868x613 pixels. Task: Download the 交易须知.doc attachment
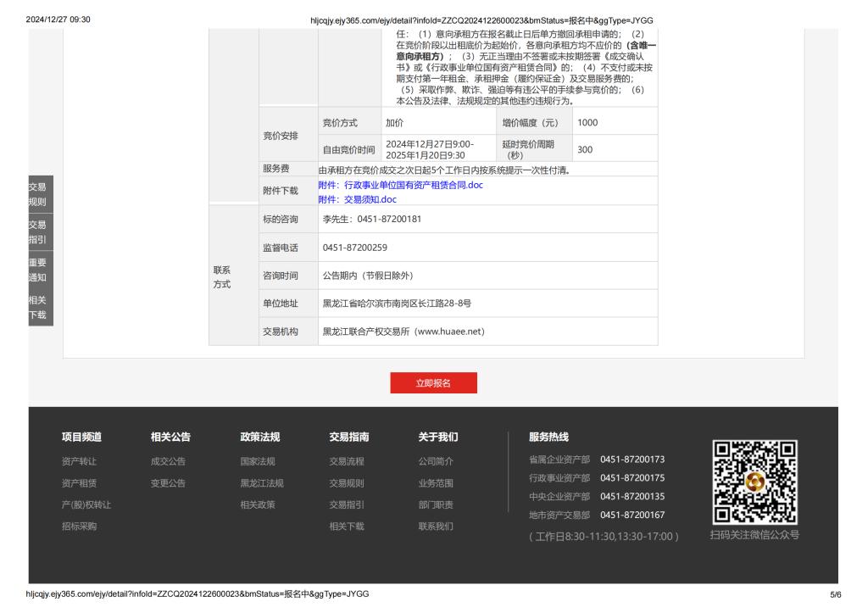point(357,199)
